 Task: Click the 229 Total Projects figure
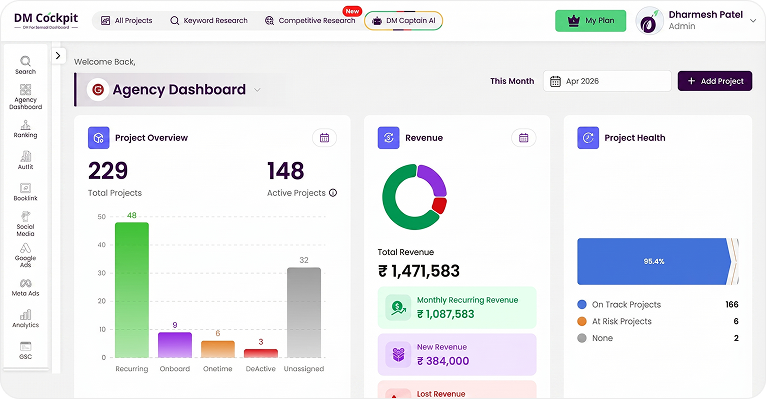(108, 170)
